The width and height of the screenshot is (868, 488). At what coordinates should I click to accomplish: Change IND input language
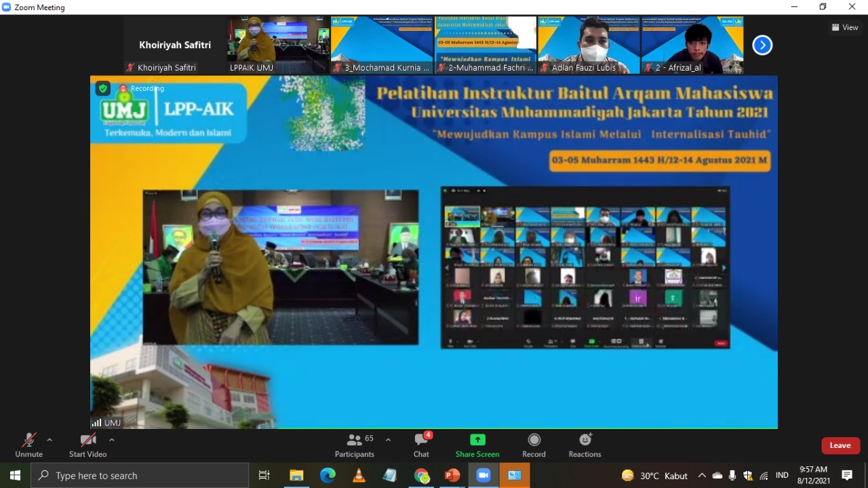(x=782, y=475)
